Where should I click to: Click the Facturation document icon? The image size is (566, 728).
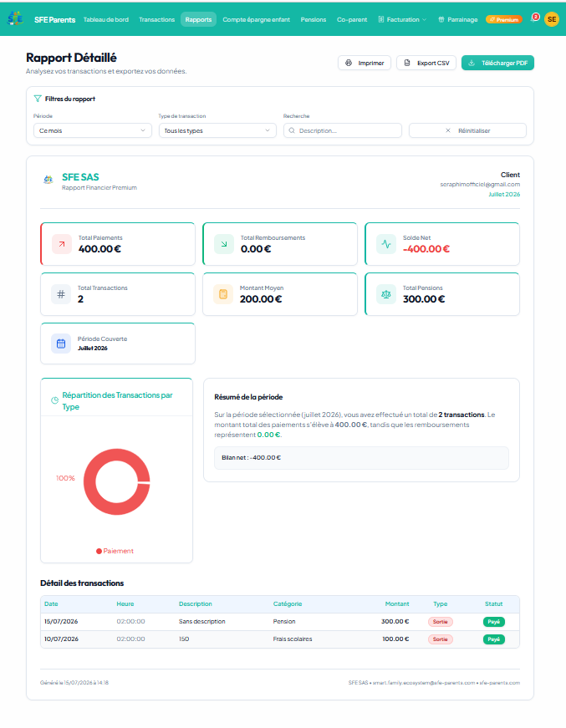(381, 19)
